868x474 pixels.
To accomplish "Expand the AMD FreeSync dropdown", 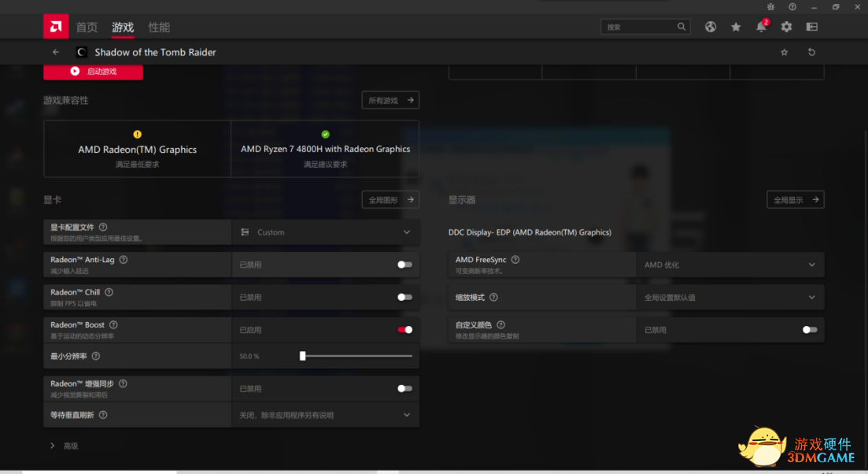I will (729, 265).
